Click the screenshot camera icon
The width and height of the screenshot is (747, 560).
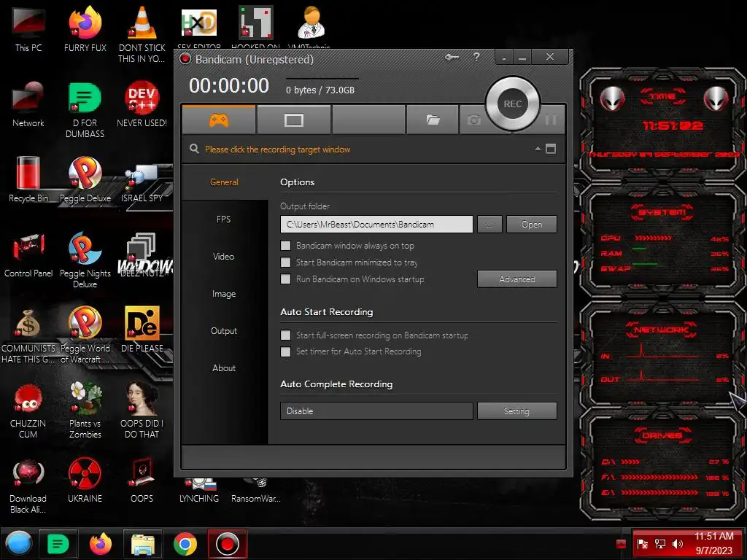(473, 120)
